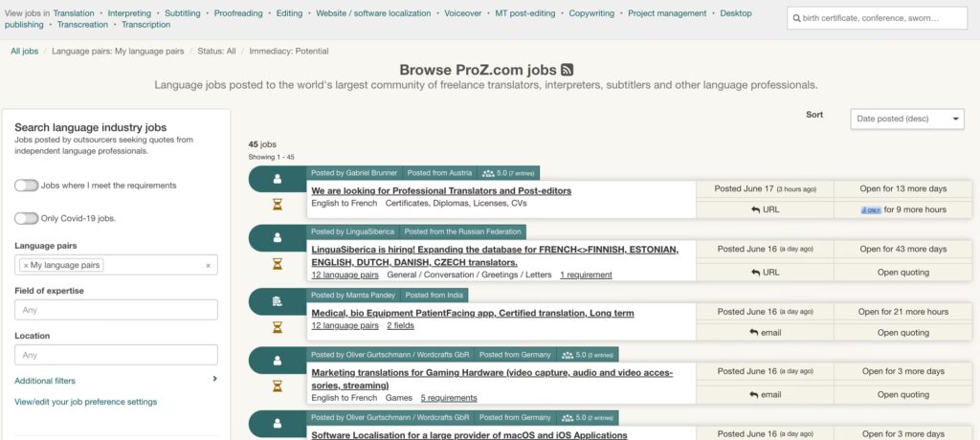This screenshot has width=980, height=440.
Task: Select Voiceover from top job categories
Action: (x=463, y=13)
